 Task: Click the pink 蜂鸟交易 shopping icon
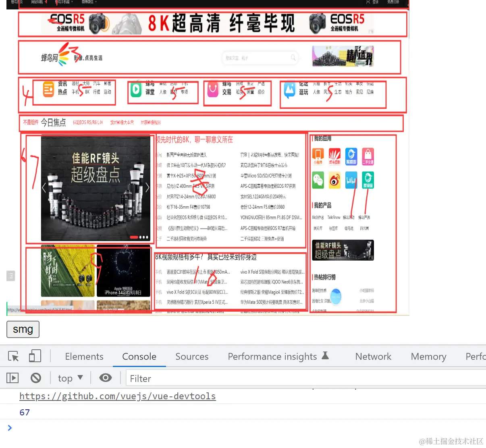click(213, 89)
